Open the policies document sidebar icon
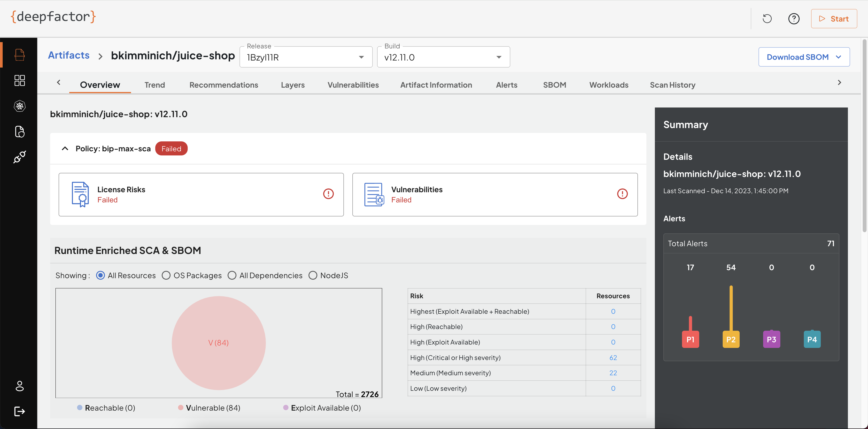This screenshot has height=429, width=868. point(20,132)
